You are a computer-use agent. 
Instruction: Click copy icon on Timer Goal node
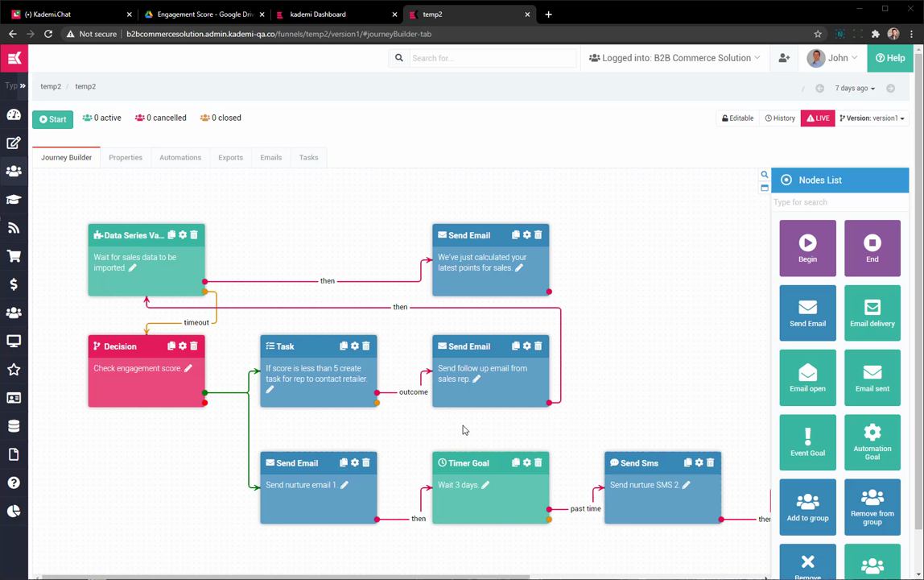pos(516,463)
